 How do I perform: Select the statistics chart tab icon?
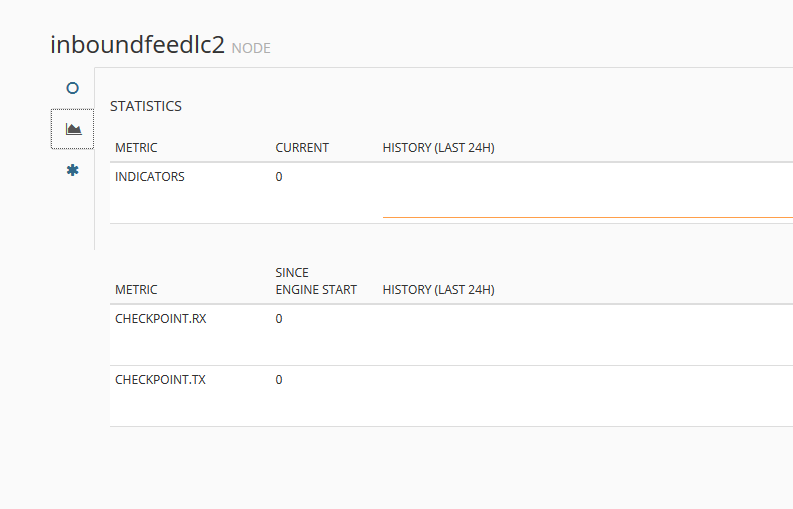[72, 129]
